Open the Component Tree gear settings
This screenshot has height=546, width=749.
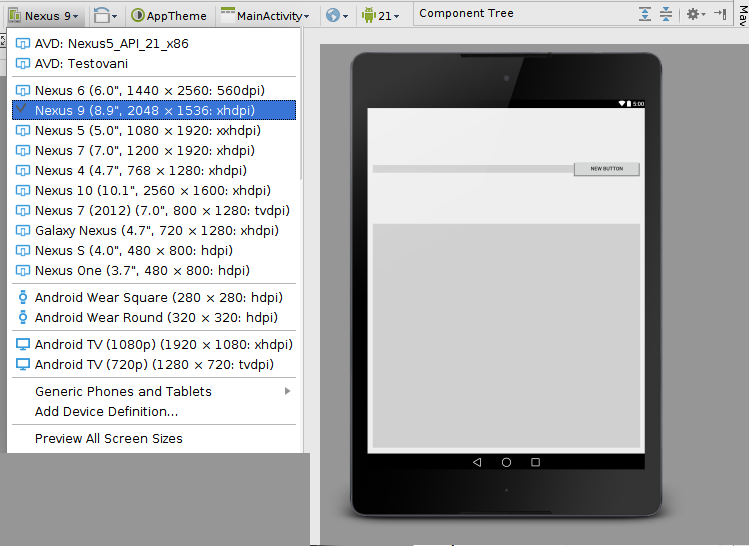click(x=696, y=14)
